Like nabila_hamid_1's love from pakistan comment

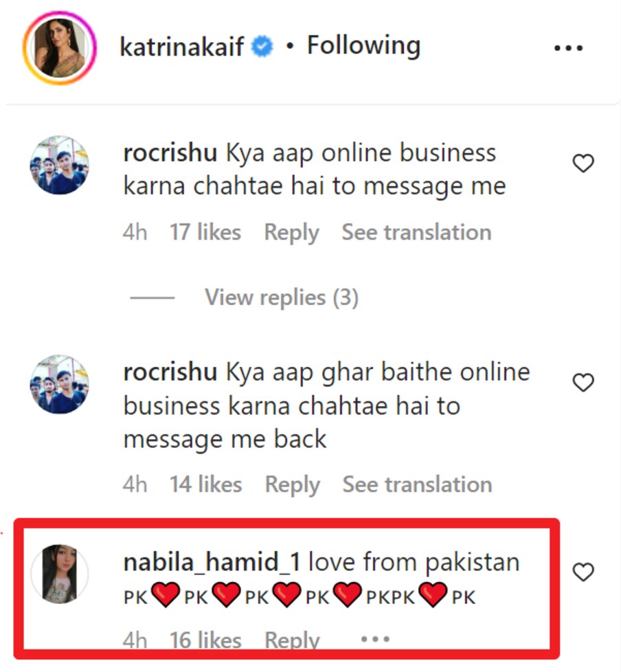pyautogui.click(x=583, y=572)
